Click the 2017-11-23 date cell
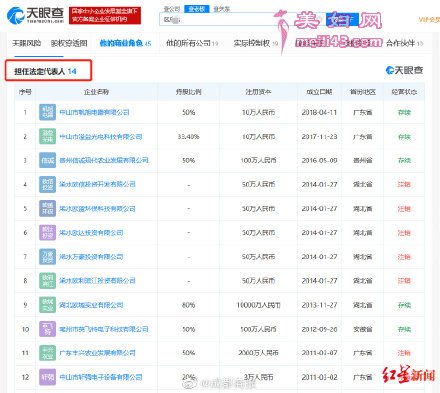 [x=319, y=137]
